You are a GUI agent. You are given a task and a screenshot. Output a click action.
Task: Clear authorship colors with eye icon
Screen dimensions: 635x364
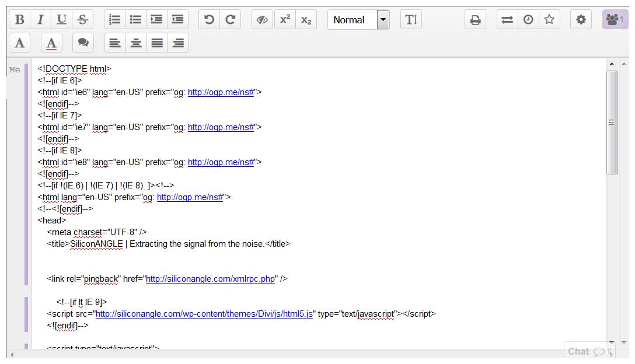(263, 19)
